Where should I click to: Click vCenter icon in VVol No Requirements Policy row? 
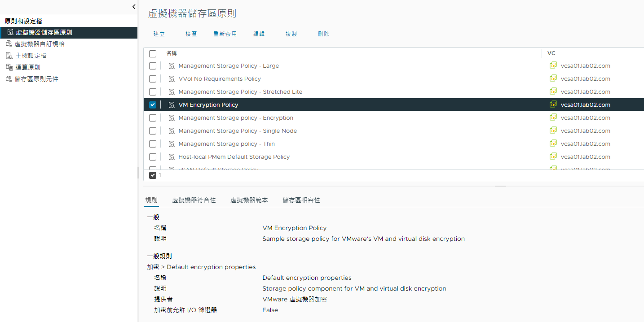coord(553,78)
